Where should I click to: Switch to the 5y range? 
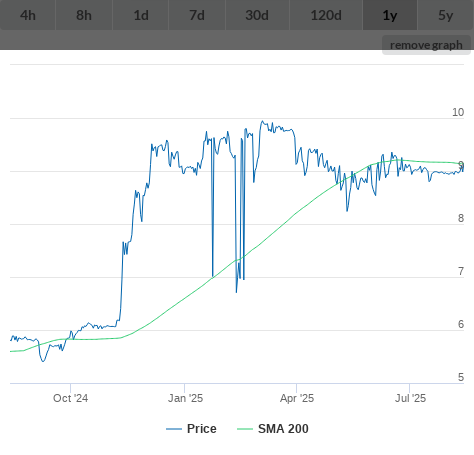point(446,15)
